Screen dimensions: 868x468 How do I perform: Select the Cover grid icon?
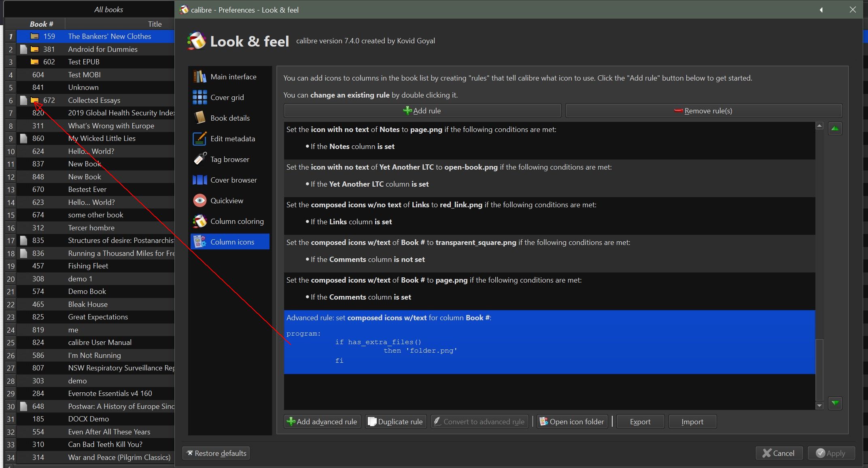[x=199, y=97]
